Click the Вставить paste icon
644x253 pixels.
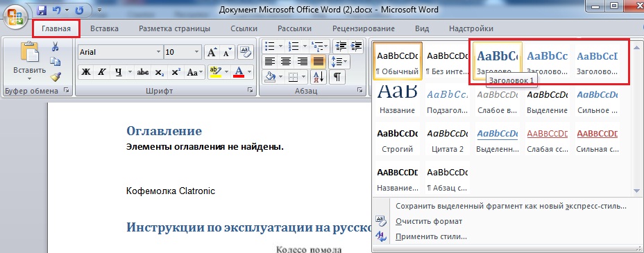tap(29, 52)
